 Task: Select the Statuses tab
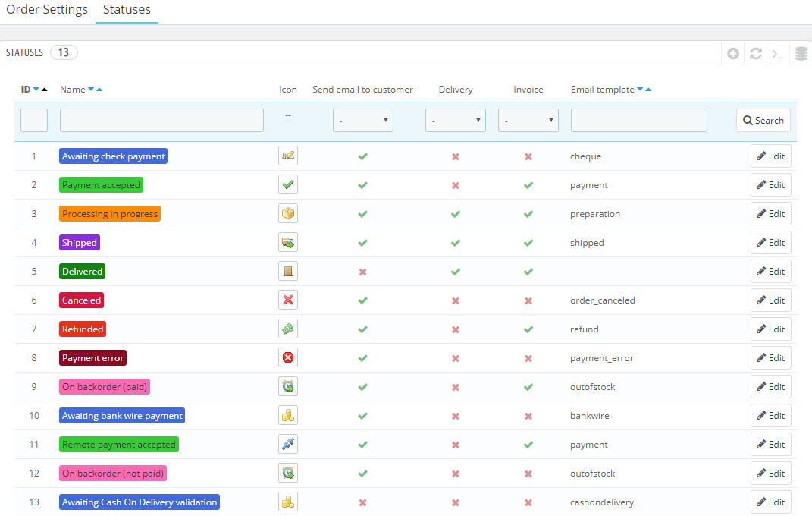127,10
